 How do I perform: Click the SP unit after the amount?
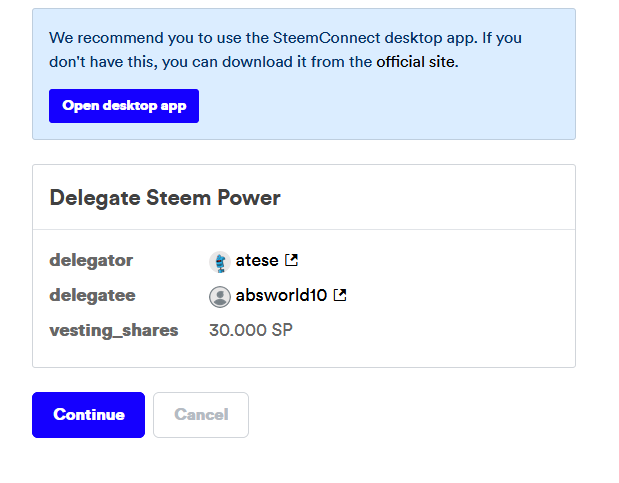pos(282,330)
